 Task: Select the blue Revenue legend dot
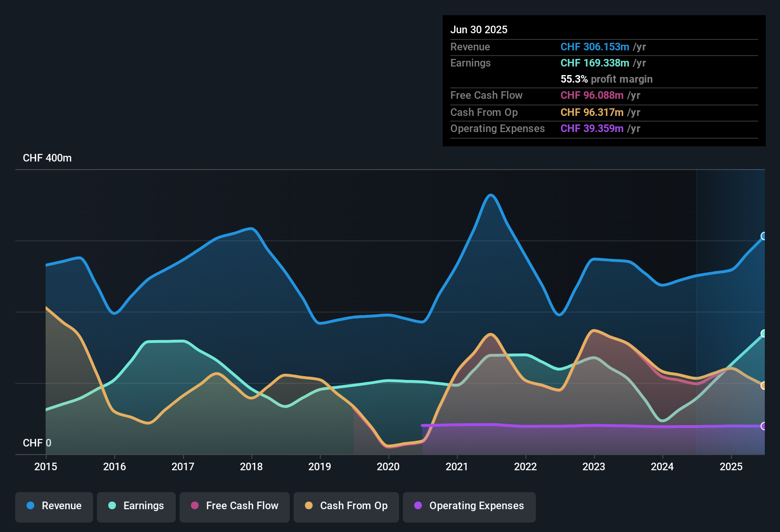tap(29, 506)
